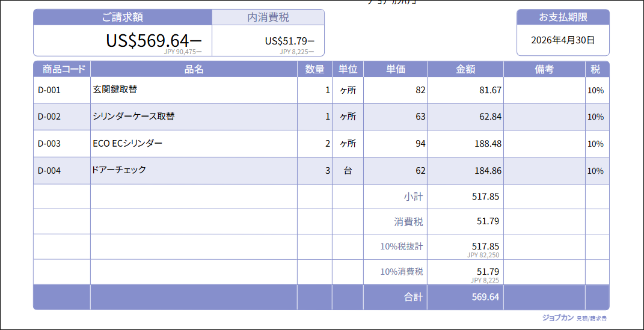Open the ジョブカン 見積/請求書 footer link
This screenshot has height=330, width=644.
pyautogui.click(x=575, y=318)
